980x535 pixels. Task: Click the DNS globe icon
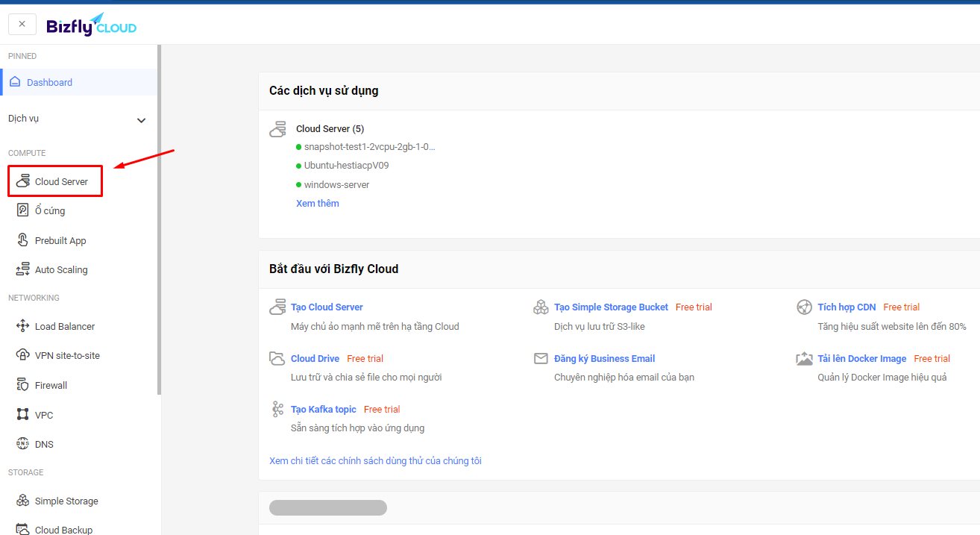[23, 443]
